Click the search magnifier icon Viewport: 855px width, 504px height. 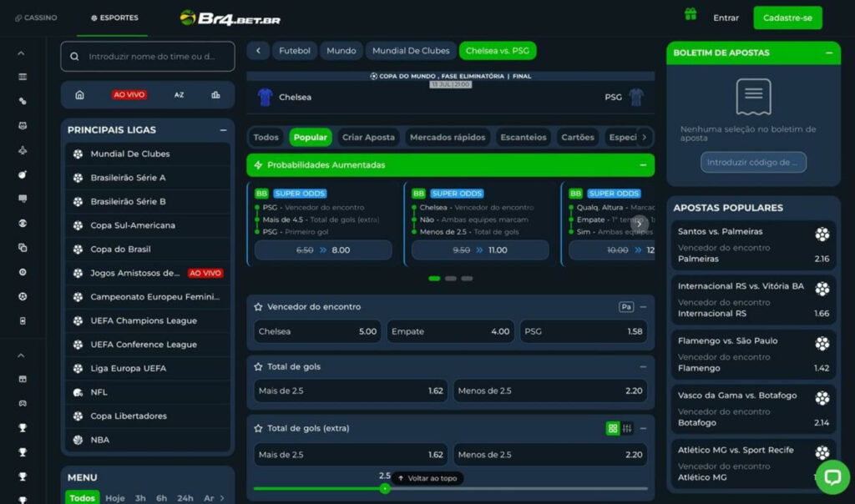(x=74, y=56)
